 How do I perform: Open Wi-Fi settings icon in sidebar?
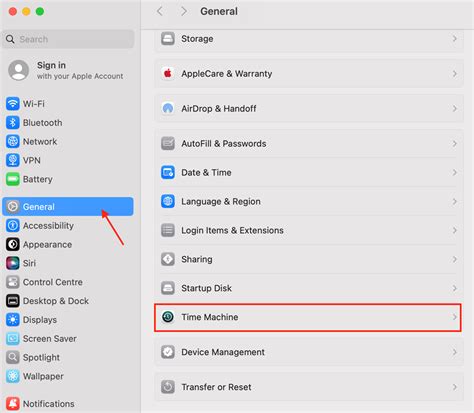tap(13, 104)
